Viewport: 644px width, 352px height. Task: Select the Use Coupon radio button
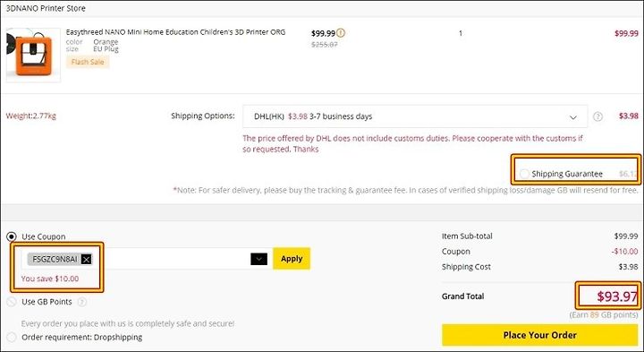(x=12, y=236)
